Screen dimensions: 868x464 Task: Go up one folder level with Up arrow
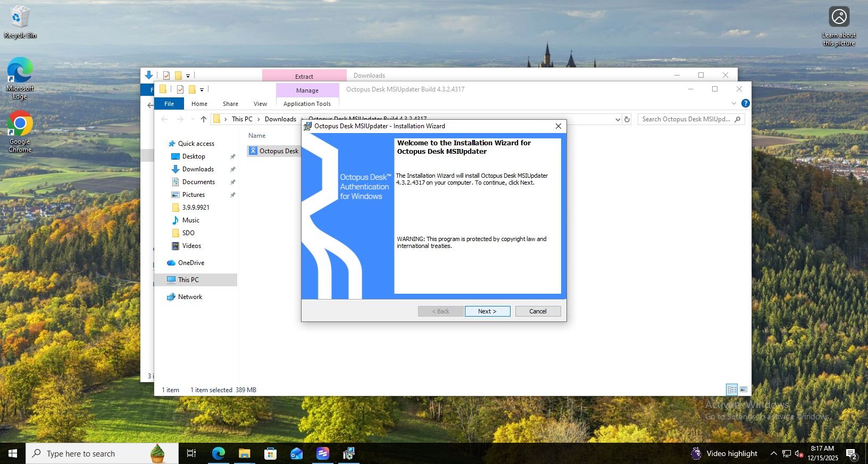[204, 119]
